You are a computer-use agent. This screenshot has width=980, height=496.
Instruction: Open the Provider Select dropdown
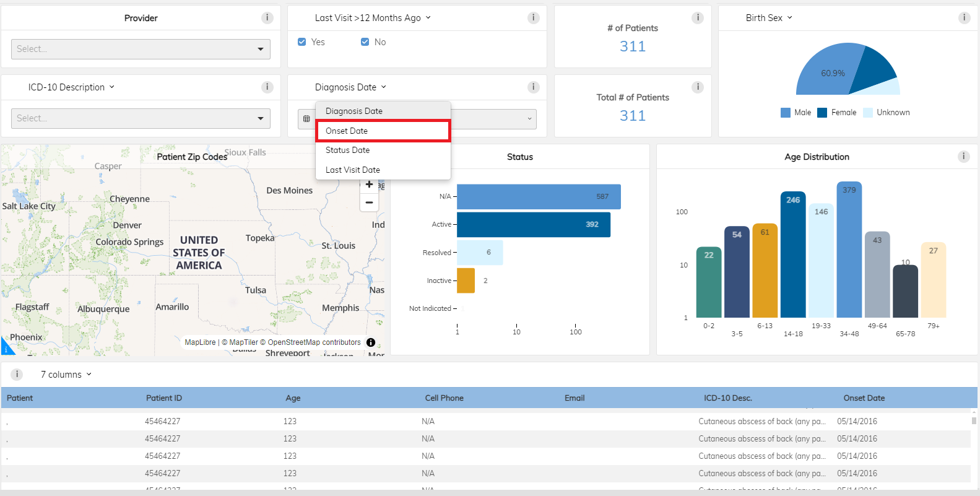click(x=141, y=49)
